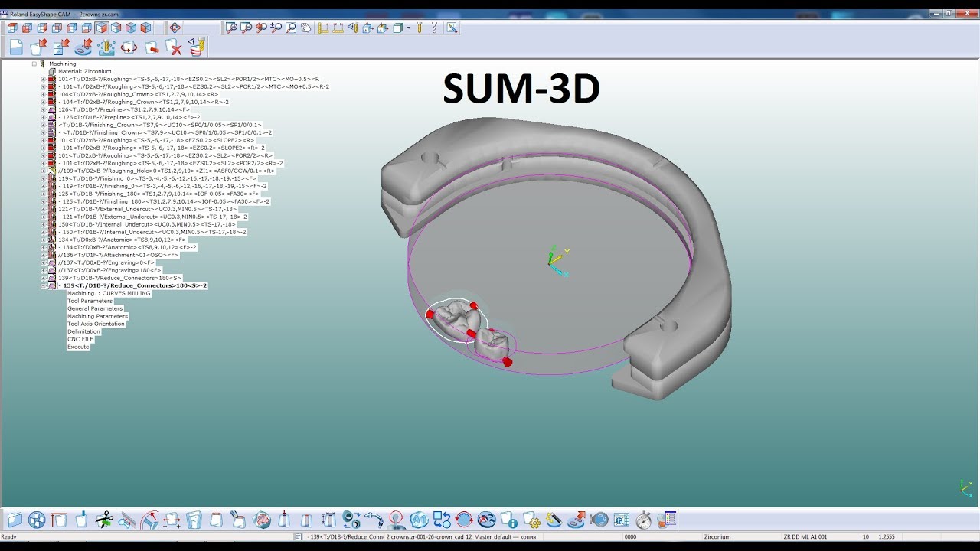
Task: Click the tool with stacked red rings icon
Action: (x=197, y=47)
